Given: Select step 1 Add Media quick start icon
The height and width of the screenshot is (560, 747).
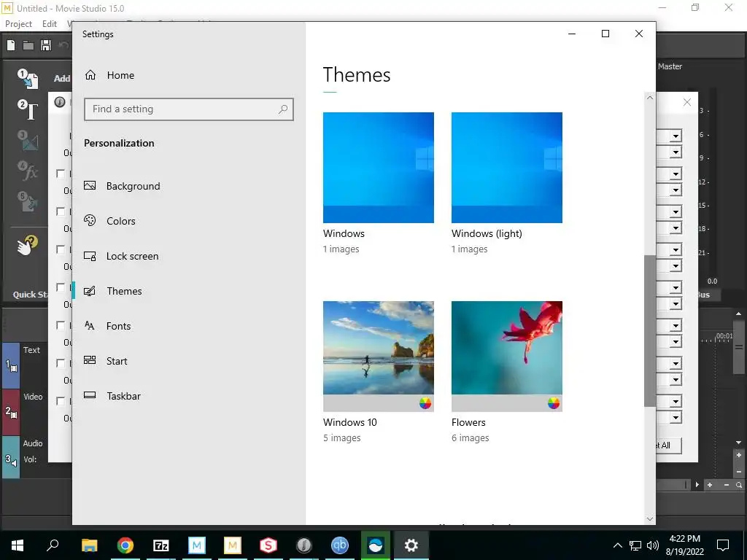Looking at the screenshot, I should [x=28, y=79].
